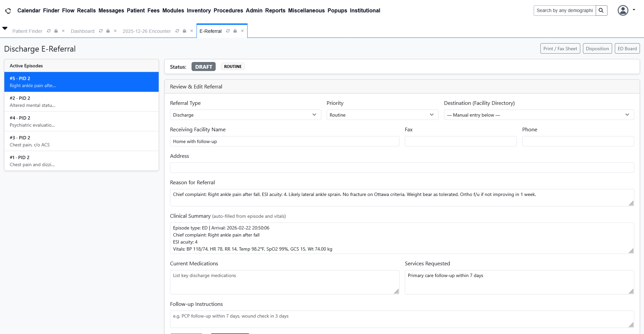Refresh the 2025-12-26 Encounter tab

tap(177, 31)
